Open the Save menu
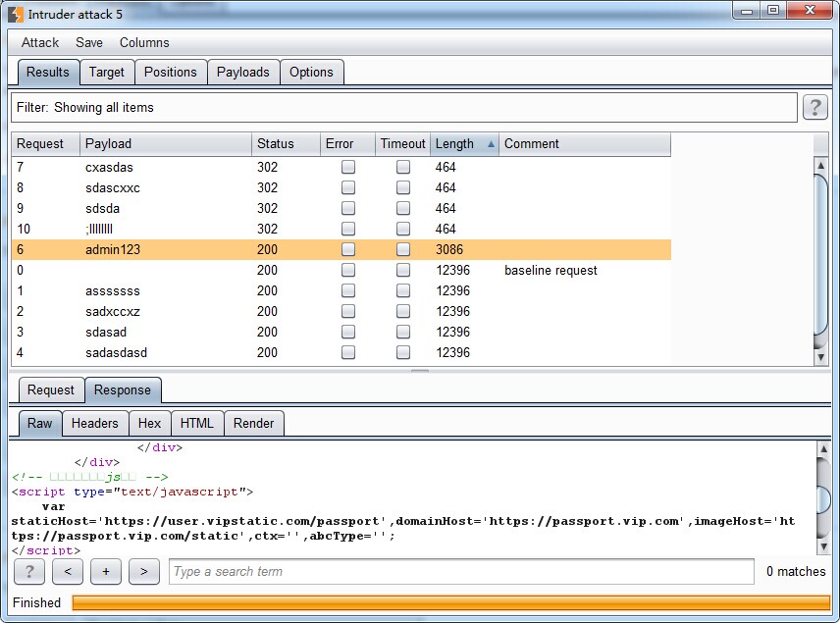This screenshot has width=840, height=623. point(89,42)
